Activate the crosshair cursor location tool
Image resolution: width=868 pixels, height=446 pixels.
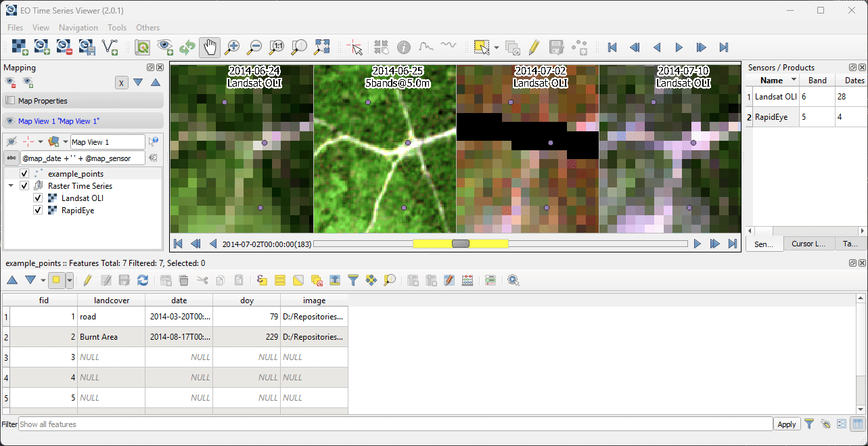355,47
